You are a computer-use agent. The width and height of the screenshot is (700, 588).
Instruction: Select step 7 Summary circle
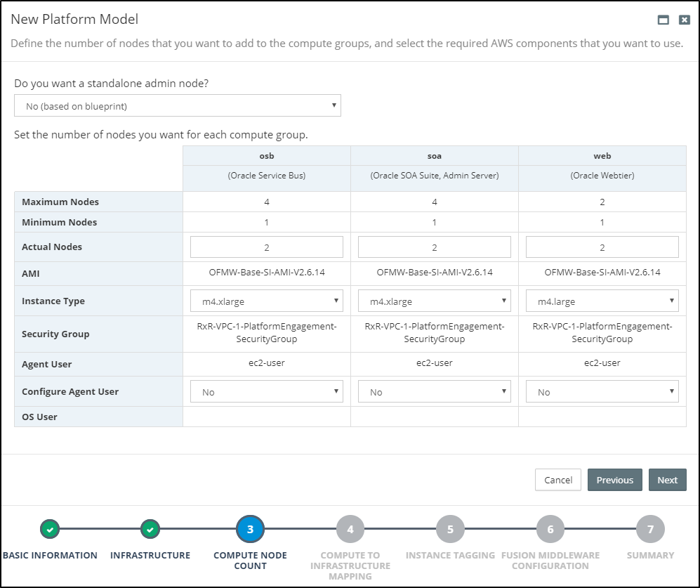pos(650,530)
